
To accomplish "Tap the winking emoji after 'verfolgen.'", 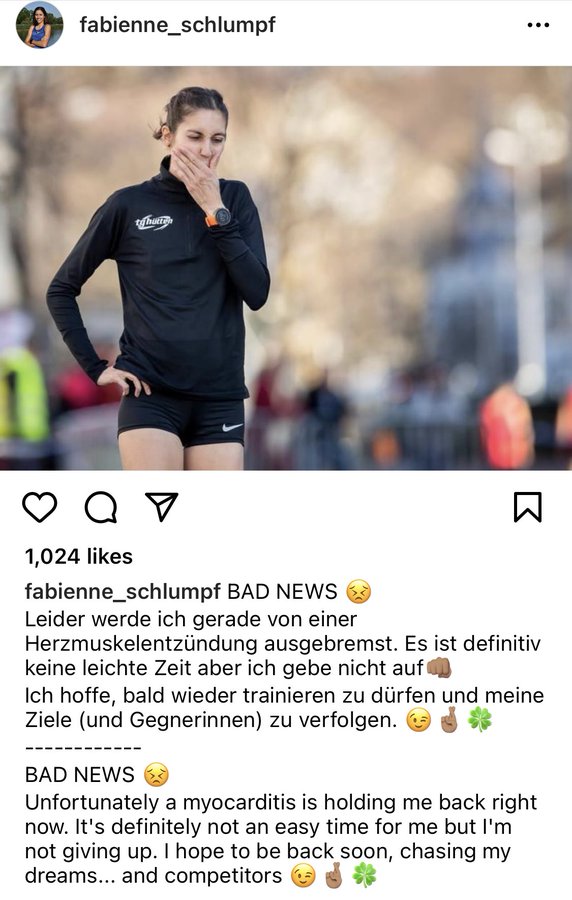I will point(419,720).
